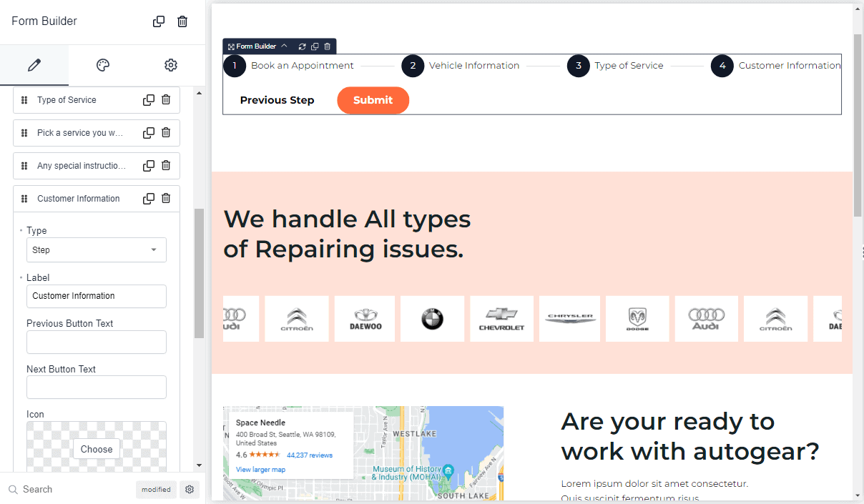
Task: Duplicate form via canvas toolbar copy icon
Action: [315, 46]
